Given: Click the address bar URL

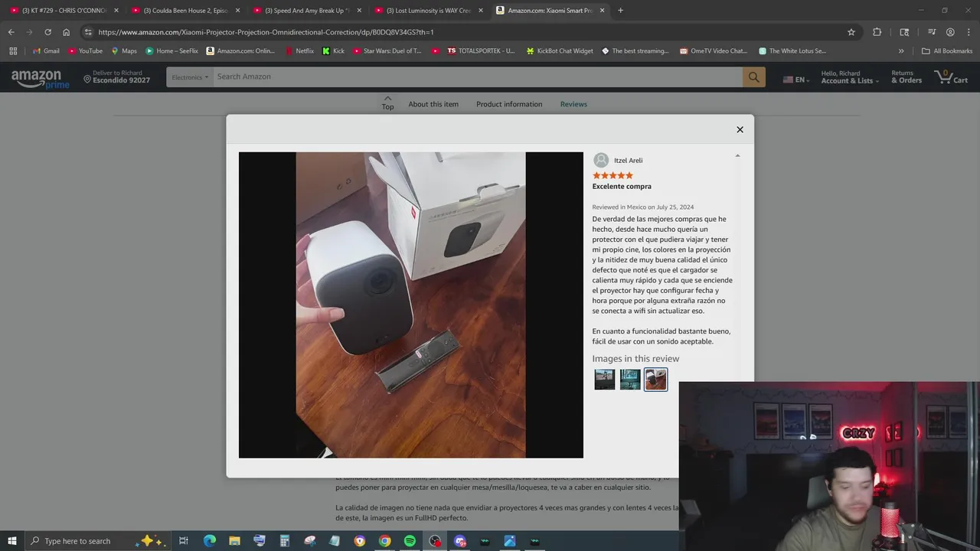Looking at the screenshot, I should pyautogui.click(x=266, y=32).
